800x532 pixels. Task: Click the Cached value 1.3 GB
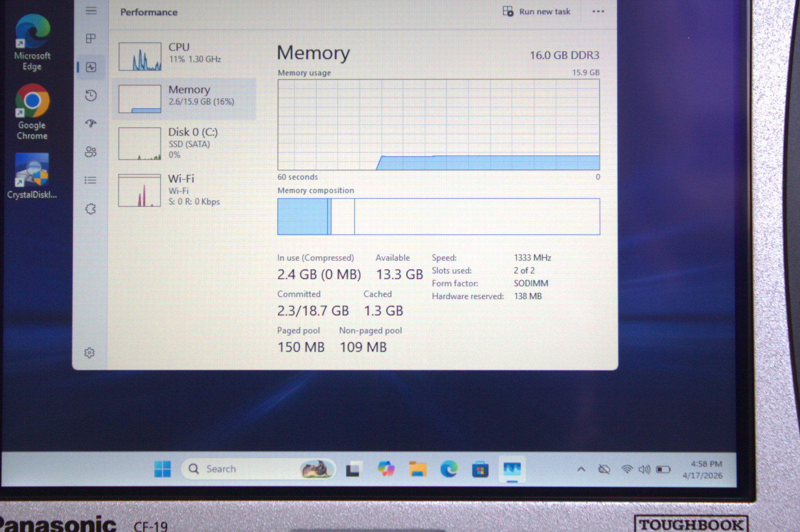coord(383,311)
